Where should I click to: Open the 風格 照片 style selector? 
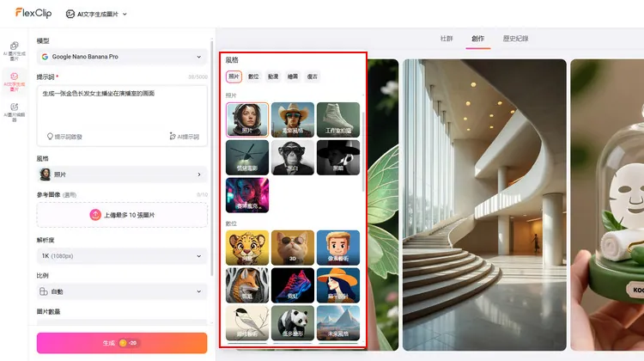[x=121, y=174]
